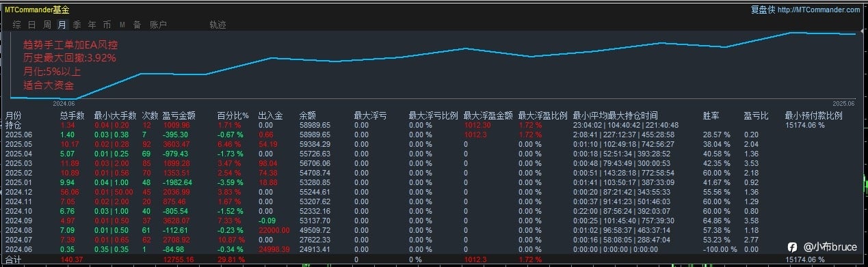Click the 最大浮亏 column header
Screen dimensions: 868x267
[x=370, y=115]
